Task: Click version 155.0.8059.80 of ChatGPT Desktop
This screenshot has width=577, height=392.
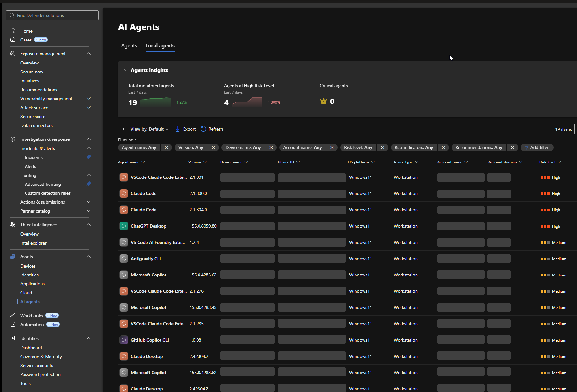Action: tap(203, 226)
